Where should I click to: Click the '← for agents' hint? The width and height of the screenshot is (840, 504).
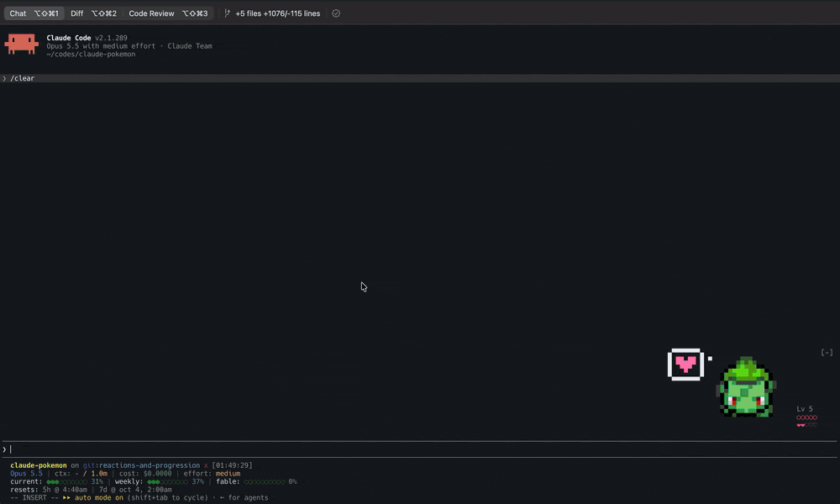tap(244, 497)
